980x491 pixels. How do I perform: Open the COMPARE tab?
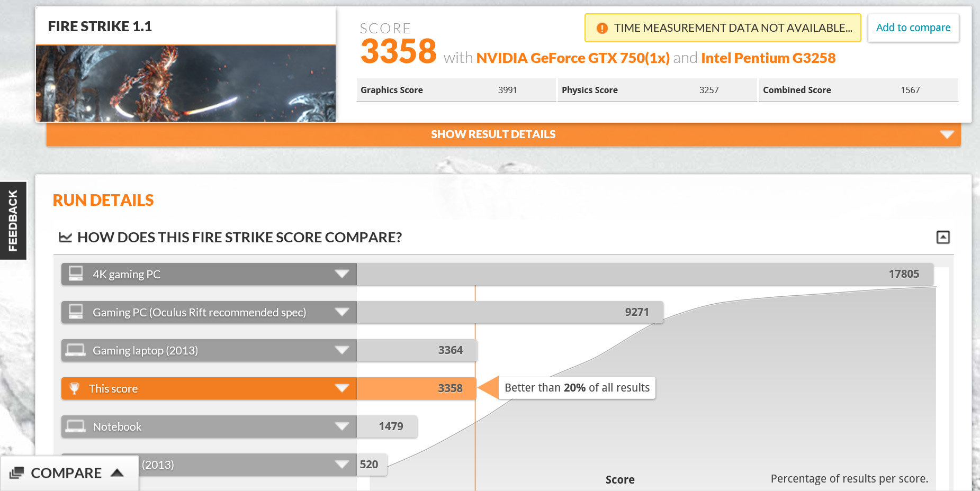click(x=69, y=472)
